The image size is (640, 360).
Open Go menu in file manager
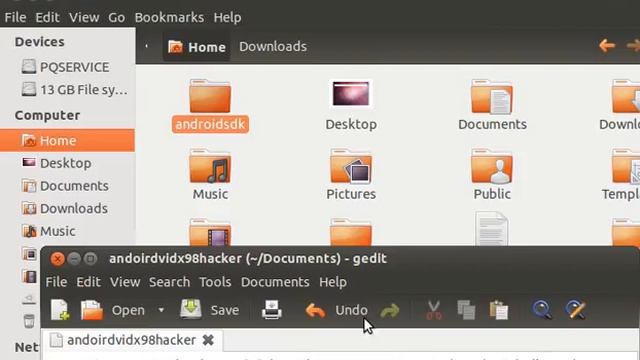pos(117,18)
